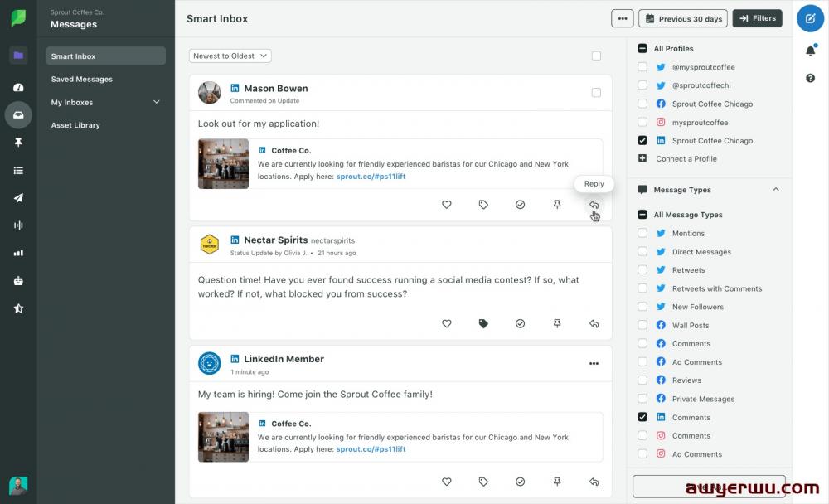Open the paper plane publishing icon
Image resolution: width=829 pixels, height=504 pixels.
(18, 198)
